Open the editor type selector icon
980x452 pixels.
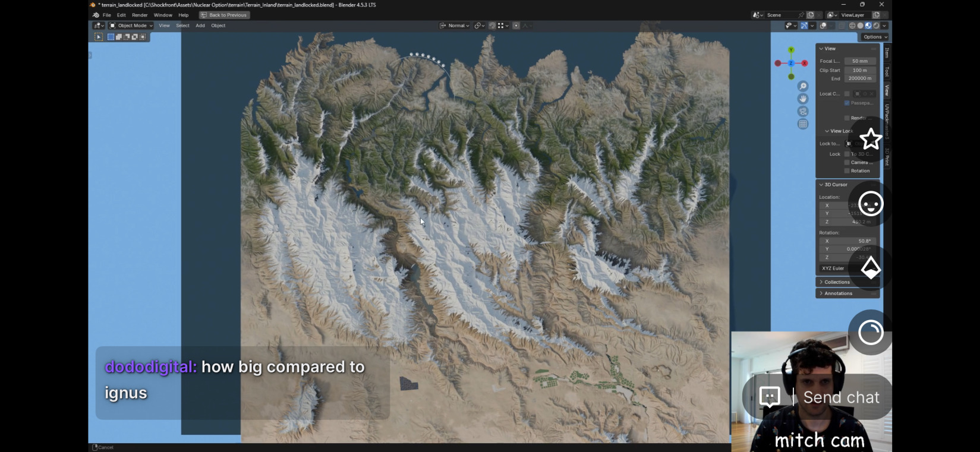[99, 26]
